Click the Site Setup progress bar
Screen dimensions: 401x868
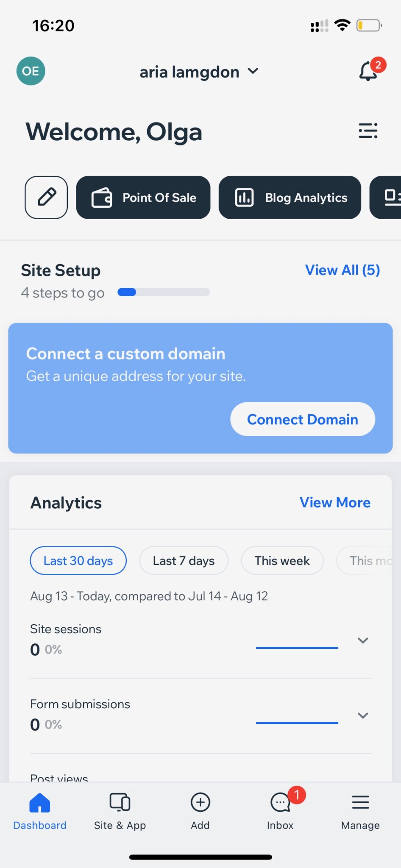click(x=164, y=292)
